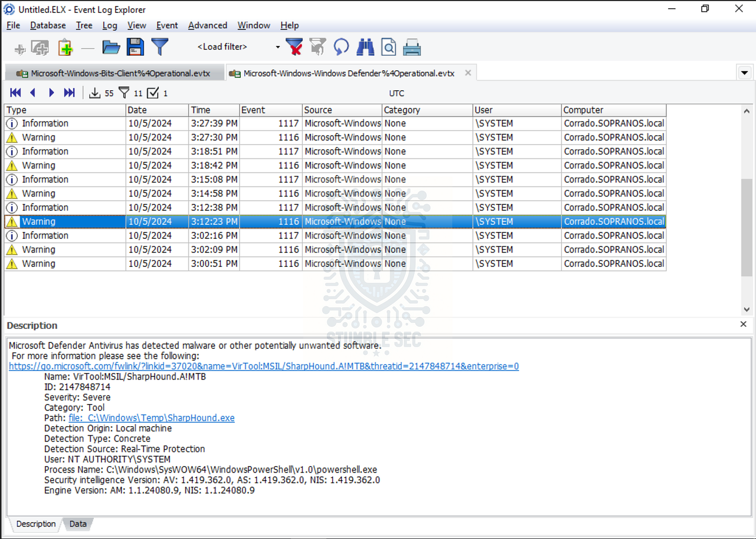Switch to the Data tab
Image resolution: width=756 pixels, height=539 pixels.
[77, 524]
